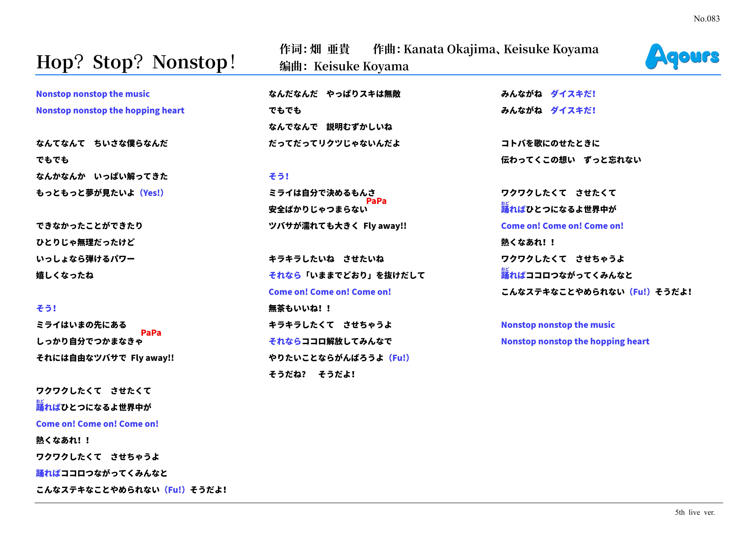Click lyricist name 畑 亜貴

click(329, 49)
